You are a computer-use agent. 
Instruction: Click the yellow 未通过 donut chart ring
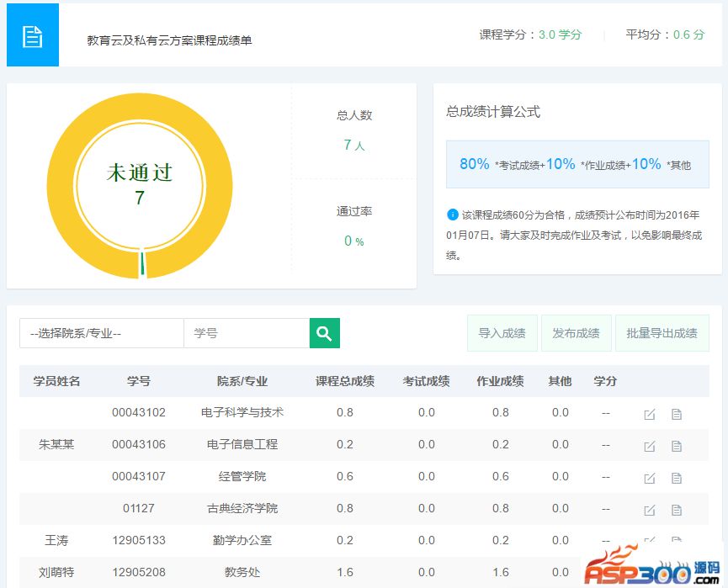59,185
